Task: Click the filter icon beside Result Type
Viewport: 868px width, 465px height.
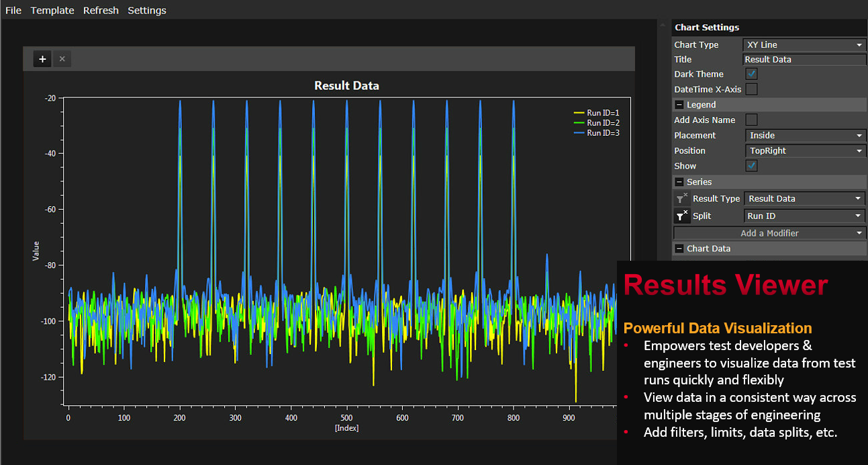Action: pos(681,198)
